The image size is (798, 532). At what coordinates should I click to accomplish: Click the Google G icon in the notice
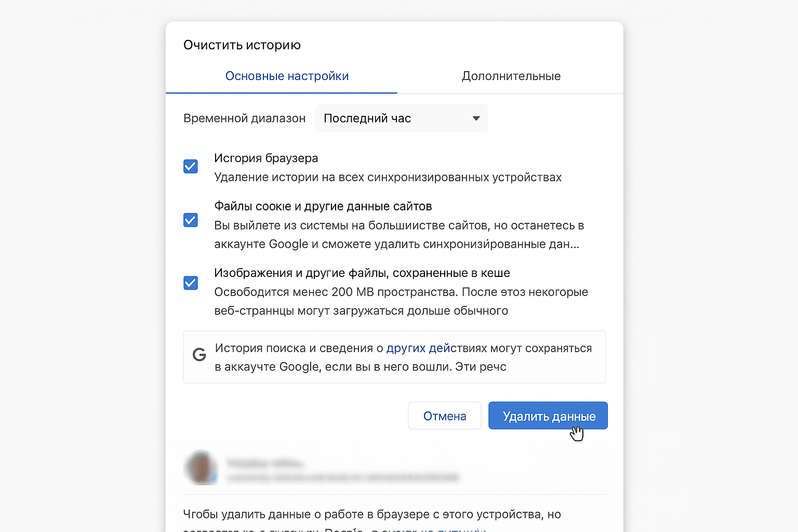(x=199, y=354)
